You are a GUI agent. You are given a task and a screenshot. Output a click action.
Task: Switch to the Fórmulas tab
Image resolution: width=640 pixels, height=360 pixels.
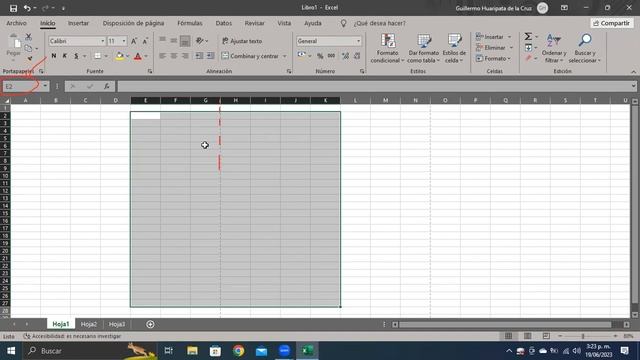click(x=190, y=23)
